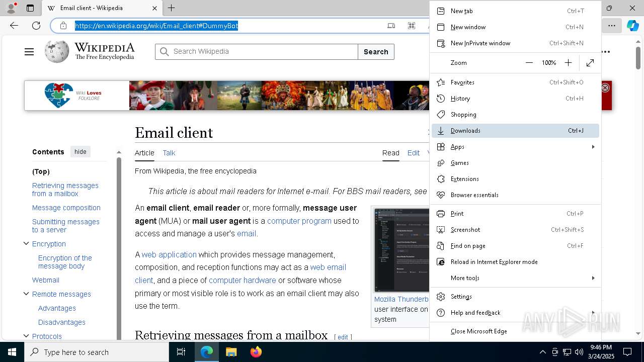
Task: Go to Wikipedia home via globe logo
Action: click(x=56, y=51)
